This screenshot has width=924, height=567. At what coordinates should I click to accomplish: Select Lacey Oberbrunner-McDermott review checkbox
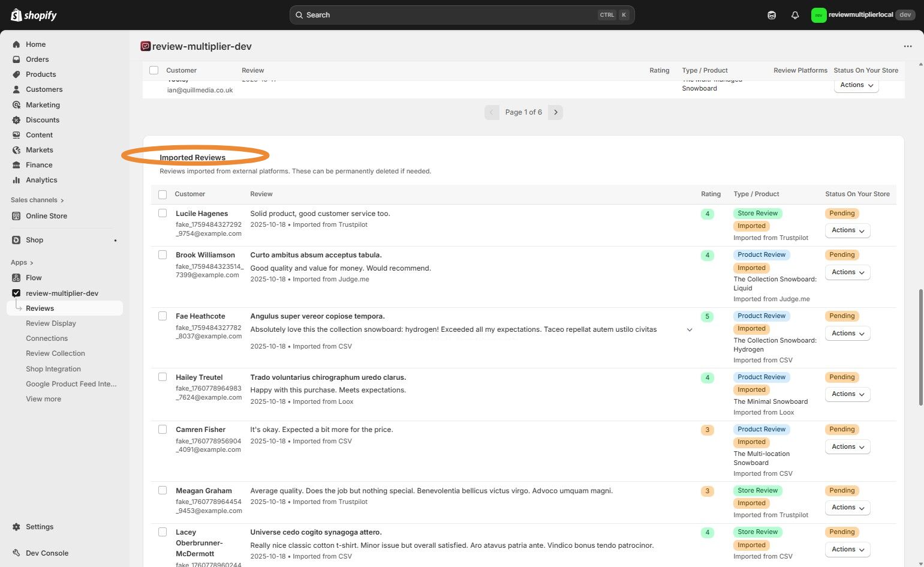[x=162, y=532]
